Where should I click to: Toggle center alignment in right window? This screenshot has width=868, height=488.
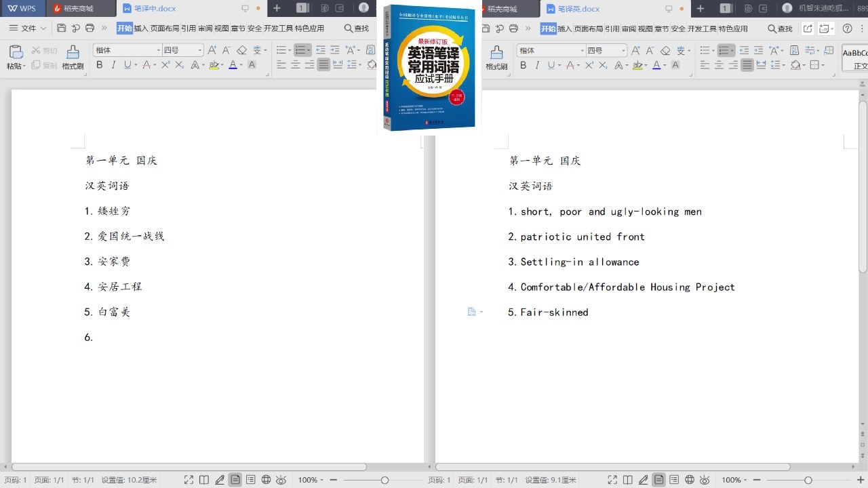(719, 65)
